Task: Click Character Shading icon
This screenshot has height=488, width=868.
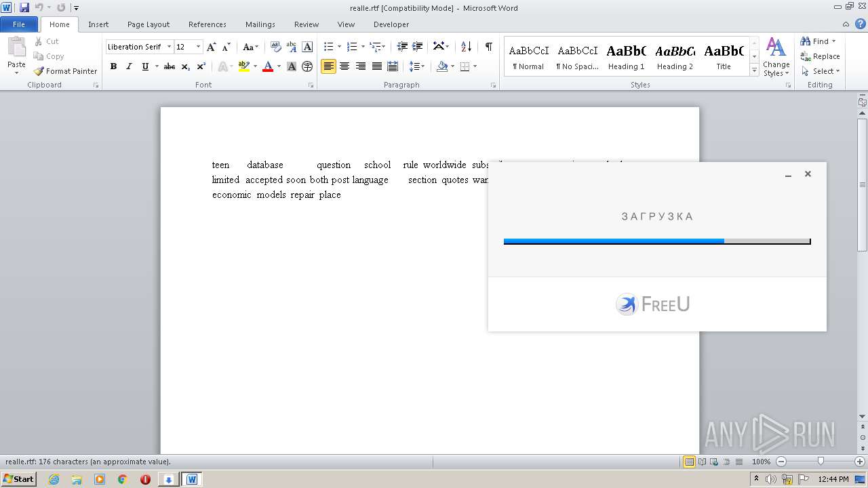Action: click(x=292, y=66)
